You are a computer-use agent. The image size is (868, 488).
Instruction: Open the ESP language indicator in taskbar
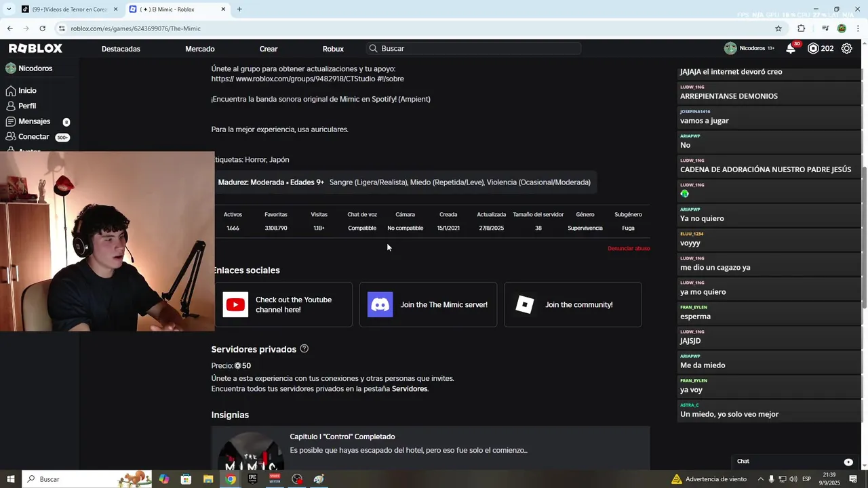point(807,479)
